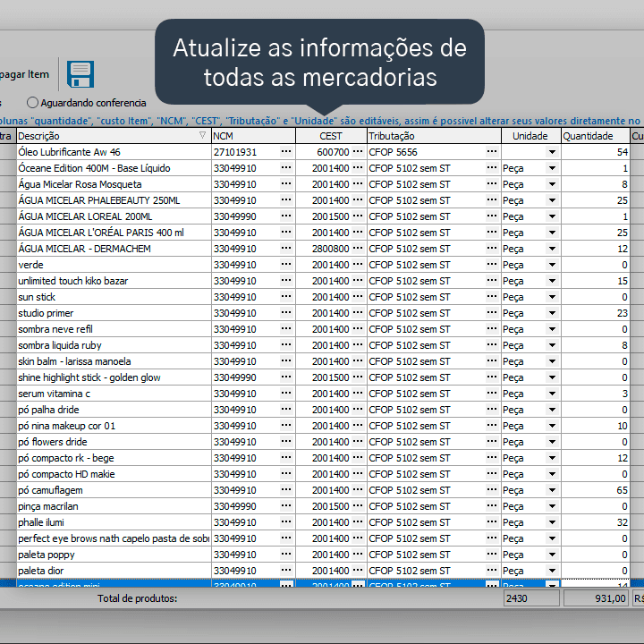Expand the Unidade dropdown for Óceane Edition 400M
This screenshot has width=644, height=644.
point(553,168)
